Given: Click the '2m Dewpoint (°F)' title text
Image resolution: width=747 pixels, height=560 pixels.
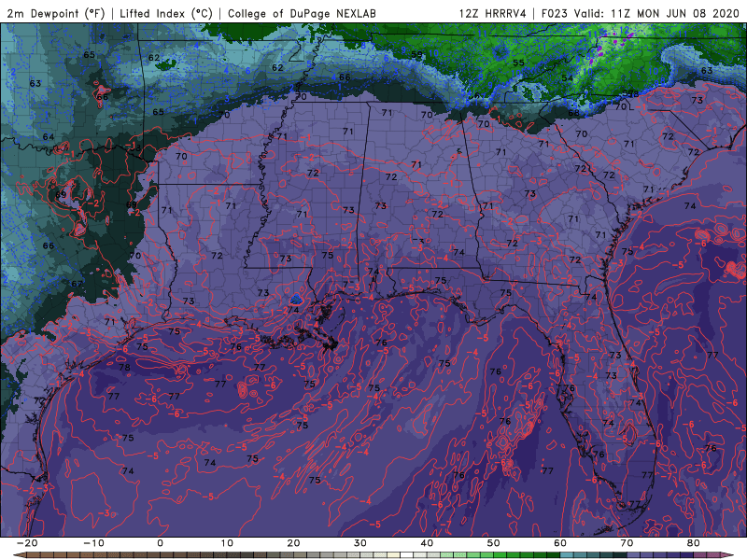Looking at the screenshot, I should click(x=56, y=13).
